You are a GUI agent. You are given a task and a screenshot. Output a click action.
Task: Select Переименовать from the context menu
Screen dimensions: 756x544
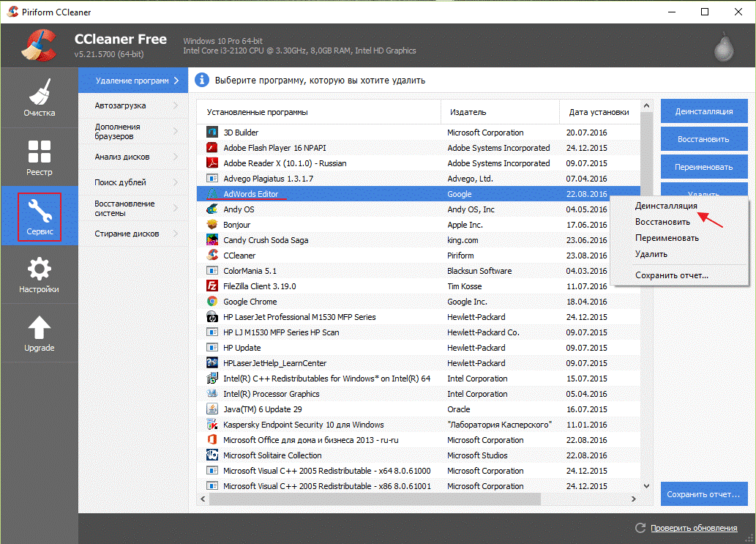click(x=666, y=238)
